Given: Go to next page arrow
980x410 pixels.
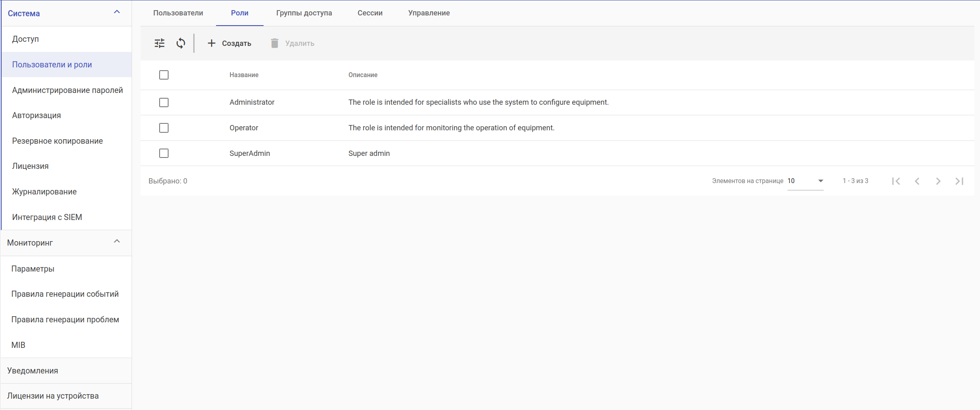Looking at the screenshot, I should click(938, 181).
